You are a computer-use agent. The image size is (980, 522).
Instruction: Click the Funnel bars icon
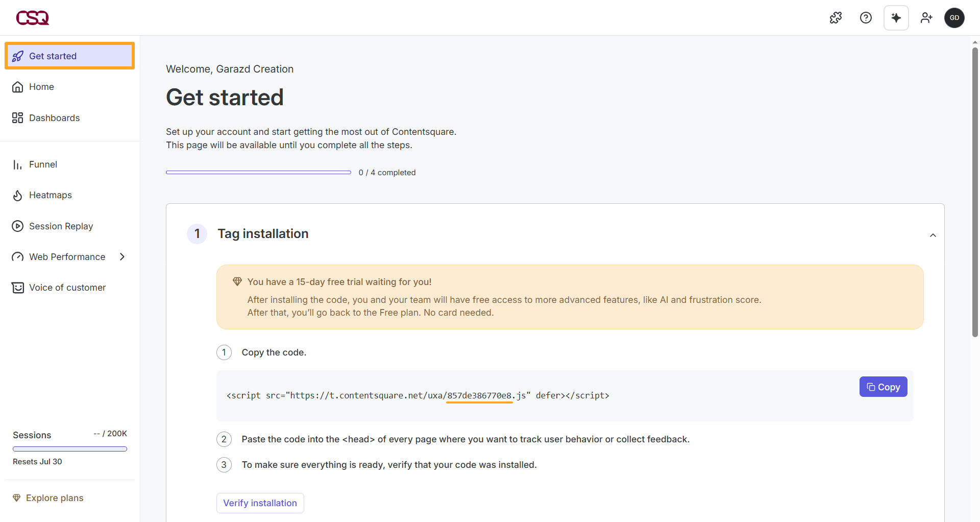(x=18, y=164)
